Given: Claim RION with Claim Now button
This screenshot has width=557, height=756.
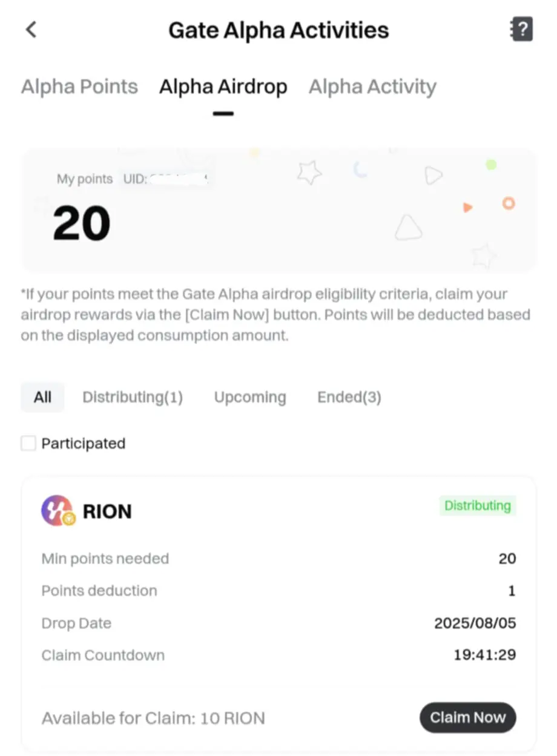Looking at the screenshot, I should pyautogui.click(x=467, y=718).
